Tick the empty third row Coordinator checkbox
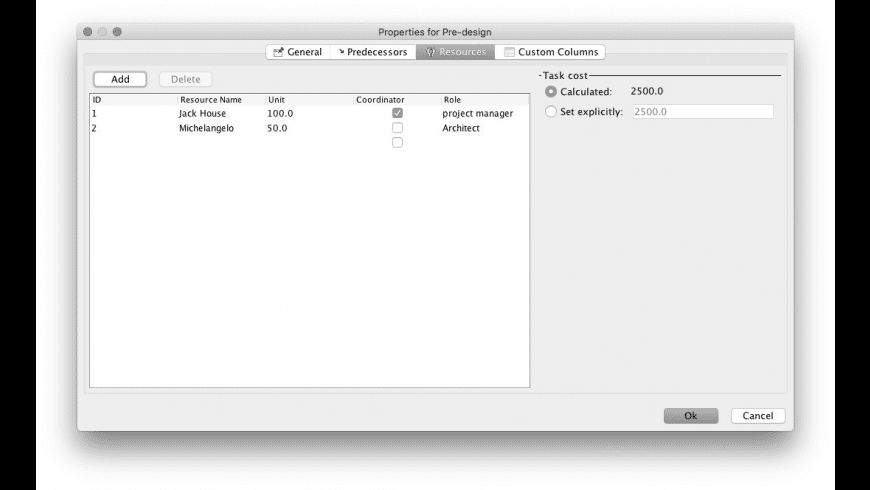This screenshot has height=490, width=870. click(x=397, y=143)
